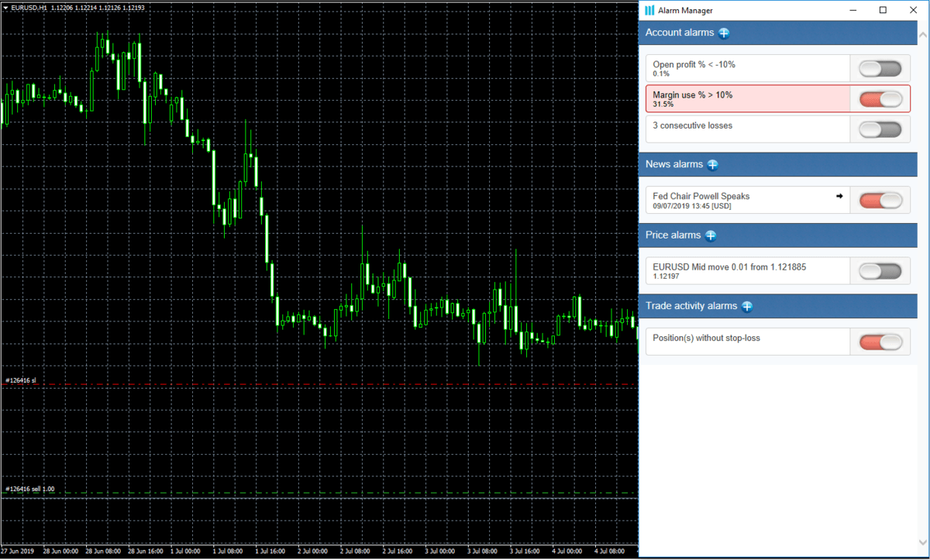Enable the Open profit % alarm

pos(880,68)
